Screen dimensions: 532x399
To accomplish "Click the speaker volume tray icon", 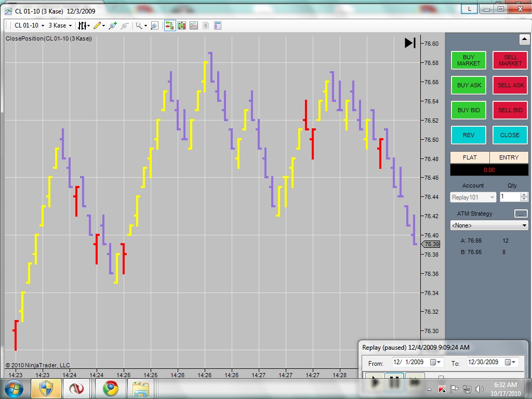I will pos(480,389).
